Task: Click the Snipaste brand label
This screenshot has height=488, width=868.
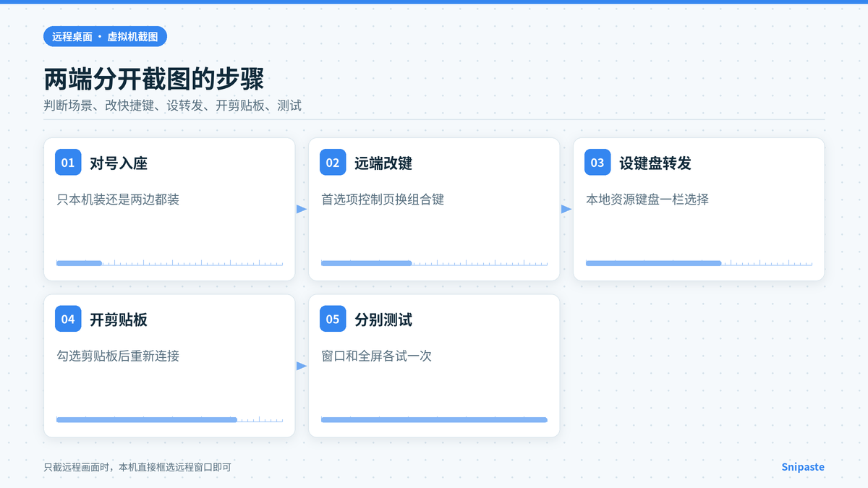Action: 803,467
